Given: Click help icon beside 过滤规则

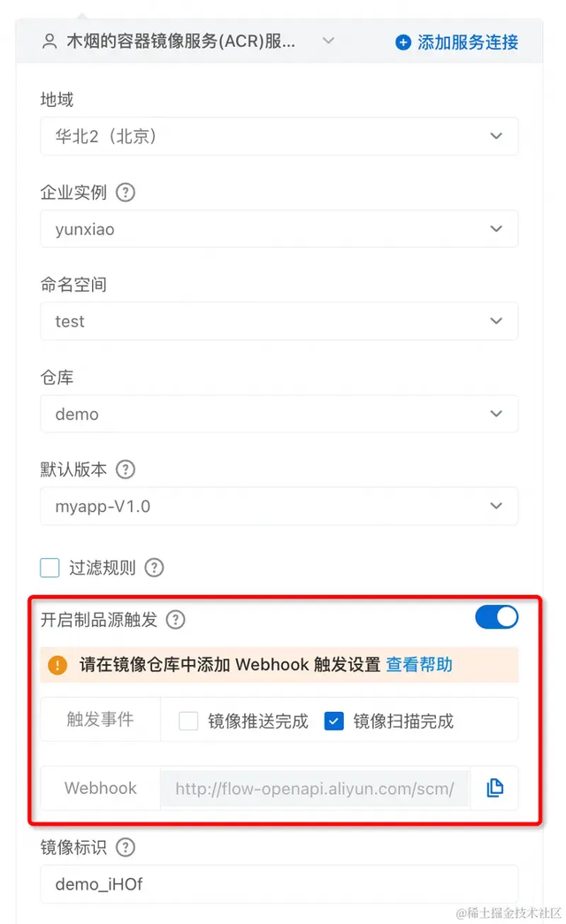Looking at the screenshot, I should click(154, 568).
